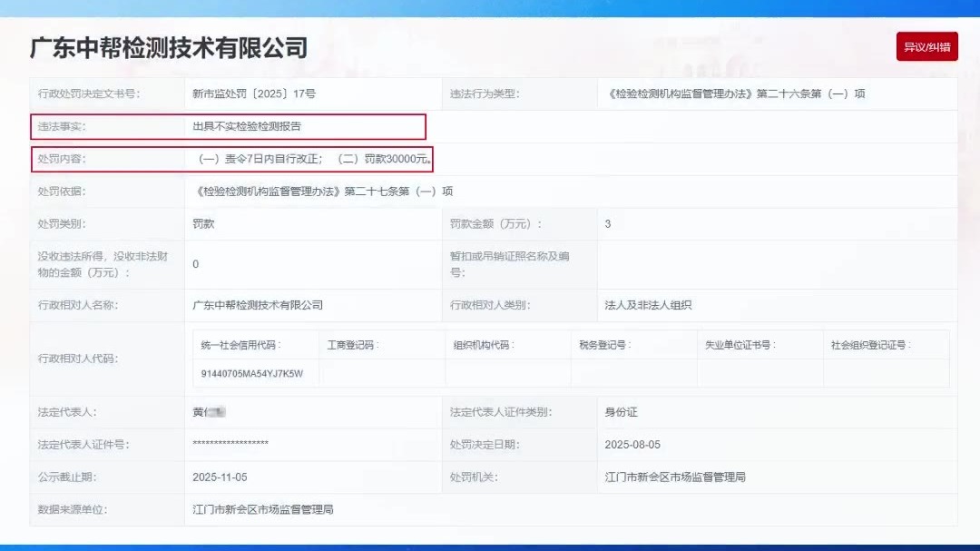Select the 数据来源单位 value 江门市新会区市场监督管理局
Screen dimensions: 980x551
click(262, 510)
